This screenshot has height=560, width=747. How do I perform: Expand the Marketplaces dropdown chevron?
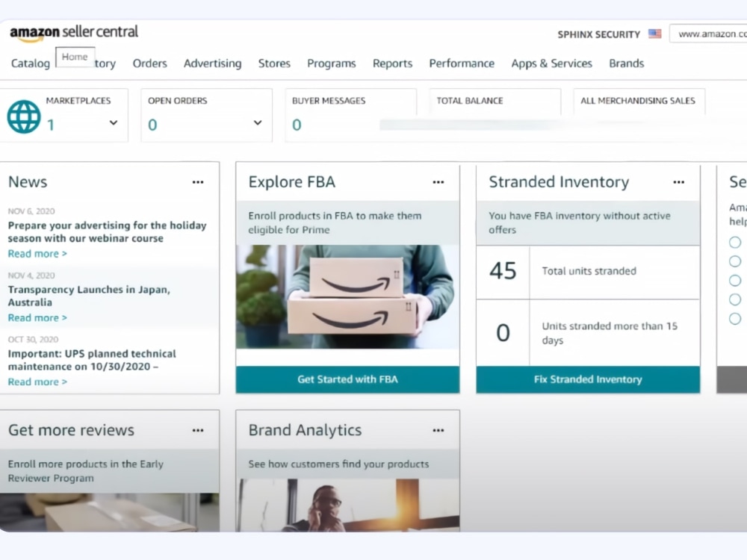(114, 123)
